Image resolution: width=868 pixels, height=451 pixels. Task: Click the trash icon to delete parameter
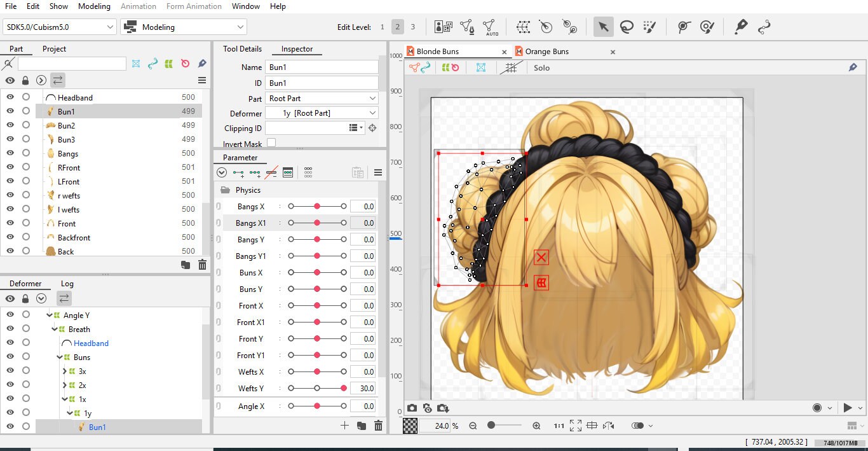(x=378, y=426)
